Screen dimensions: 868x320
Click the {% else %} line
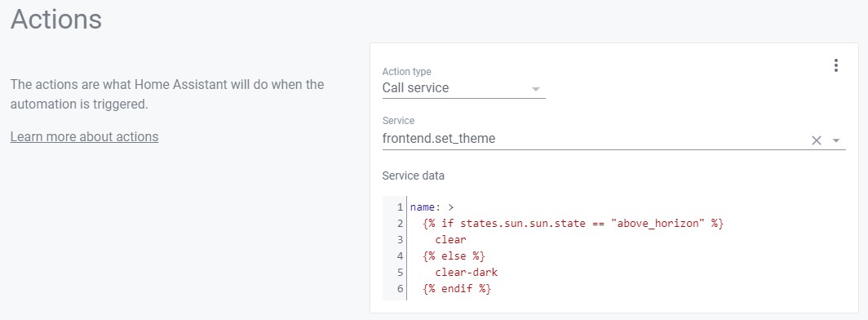point(454,256)
